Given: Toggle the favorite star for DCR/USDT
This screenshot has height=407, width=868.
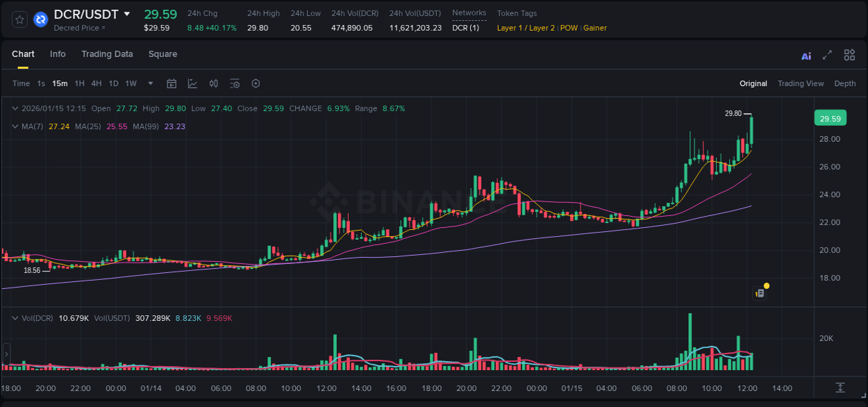Looking at the screenshot, I should click(x=19, y=19).
